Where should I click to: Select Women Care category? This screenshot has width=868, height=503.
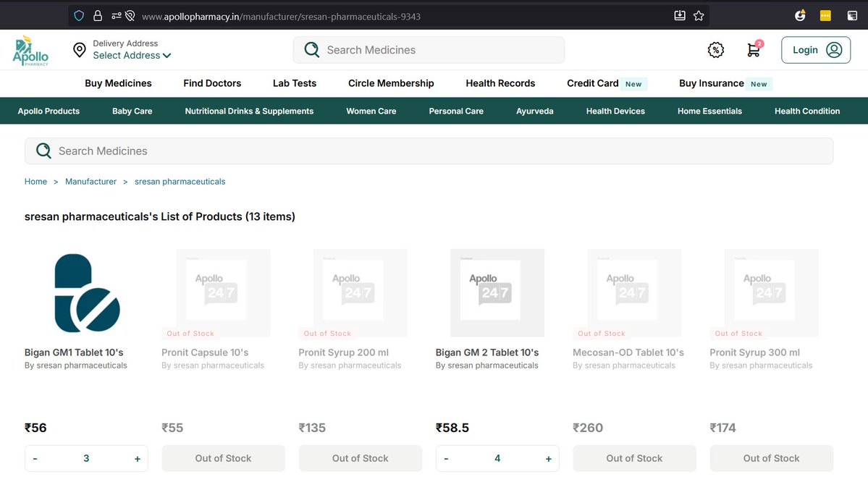pos(371,111)
